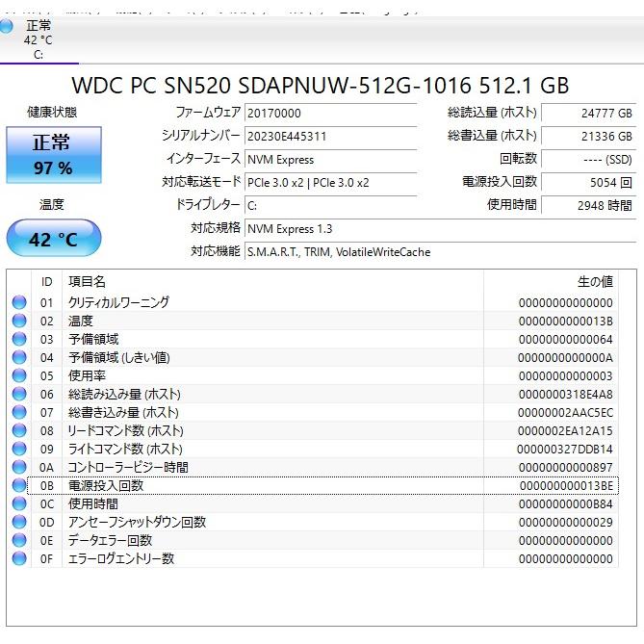Viewport: 644px width, 644px height.
Task: Click the interface field NVM Express
Action: point(330,160)
